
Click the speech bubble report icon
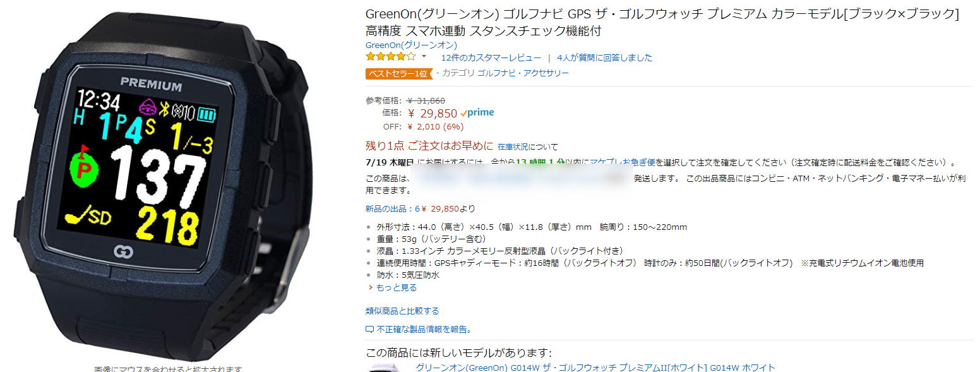pos(370,330)
